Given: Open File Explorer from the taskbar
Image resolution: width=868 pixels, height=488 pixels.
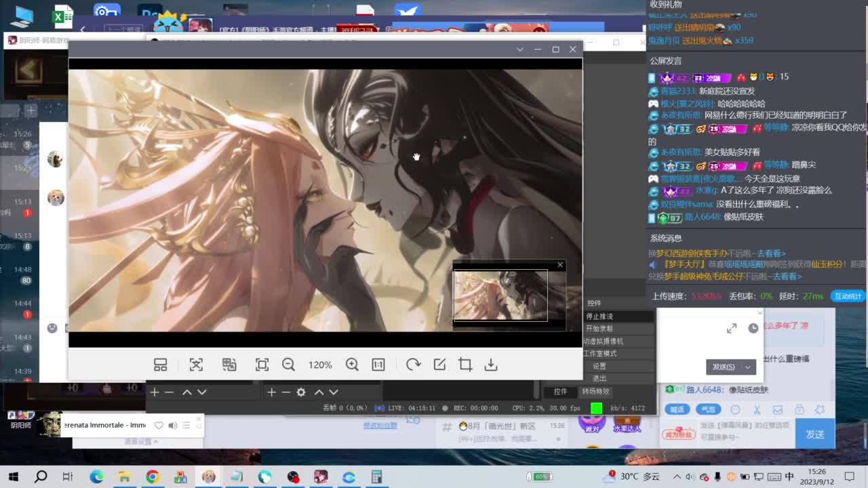Looking at the screenshot, I should click(x=124, y=476).
